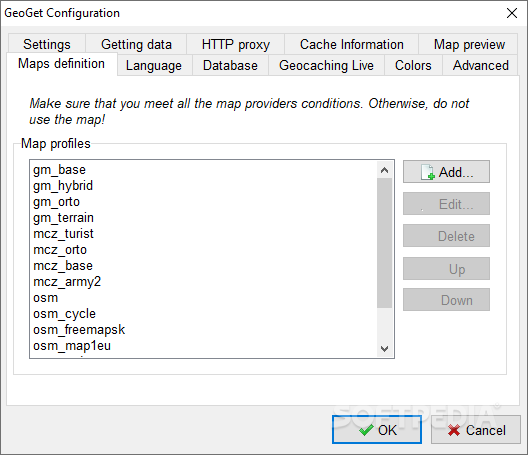Select gm_hybrid map profile
Image resolution: width=528 pixels, height=455 pixels.
coord(204,186)
